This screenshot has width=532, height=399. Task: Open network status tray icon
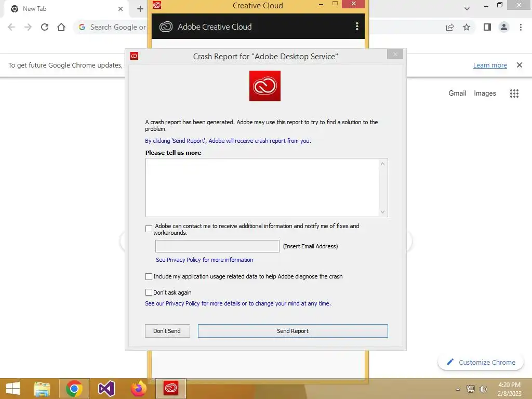tap(470, 389)
